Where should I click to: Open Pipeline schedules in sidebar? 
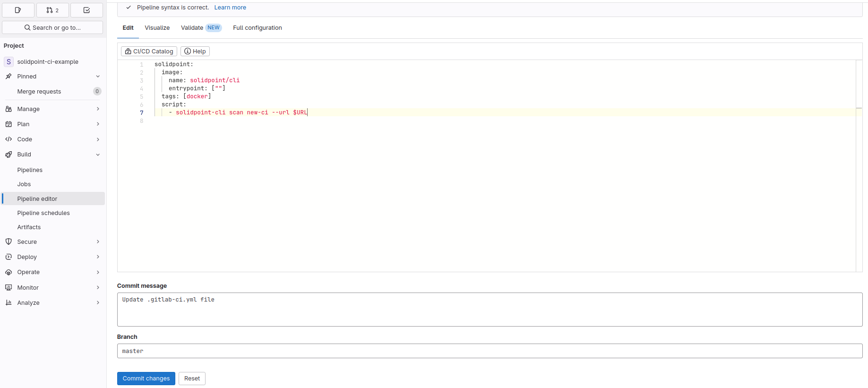43,213
